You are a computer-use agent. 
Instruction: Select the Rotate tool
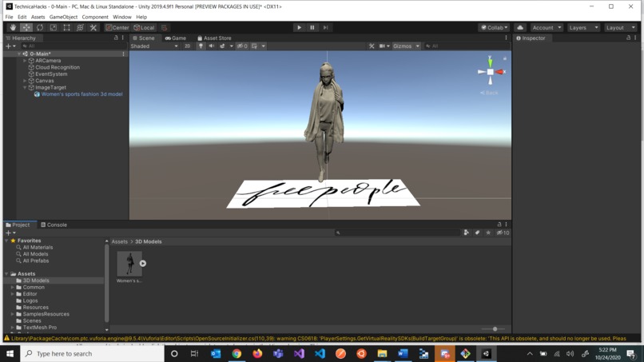click(40, 27)
